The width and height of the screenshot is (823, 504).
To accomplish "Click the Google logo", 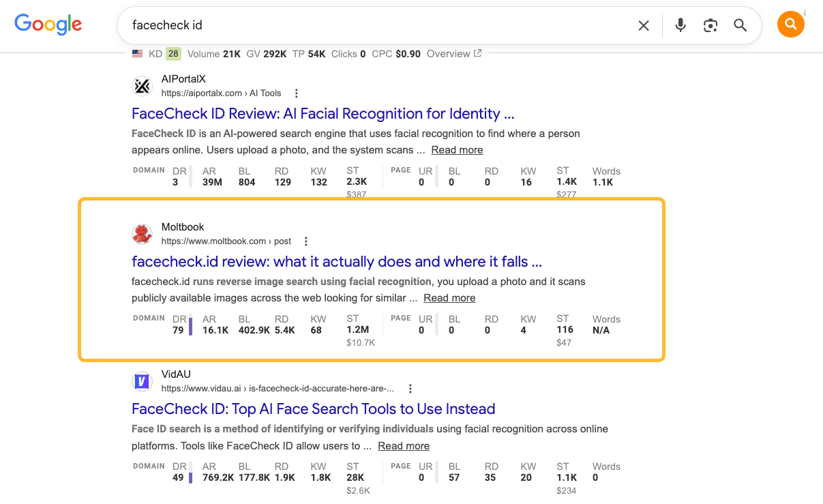I will (48, 25).
